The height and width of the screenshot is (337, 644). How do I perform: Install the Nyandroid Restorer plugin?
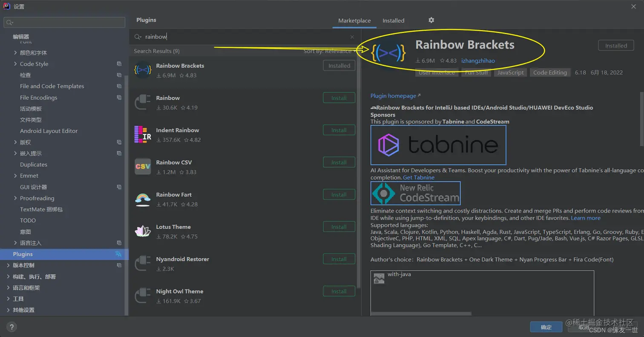339,259
